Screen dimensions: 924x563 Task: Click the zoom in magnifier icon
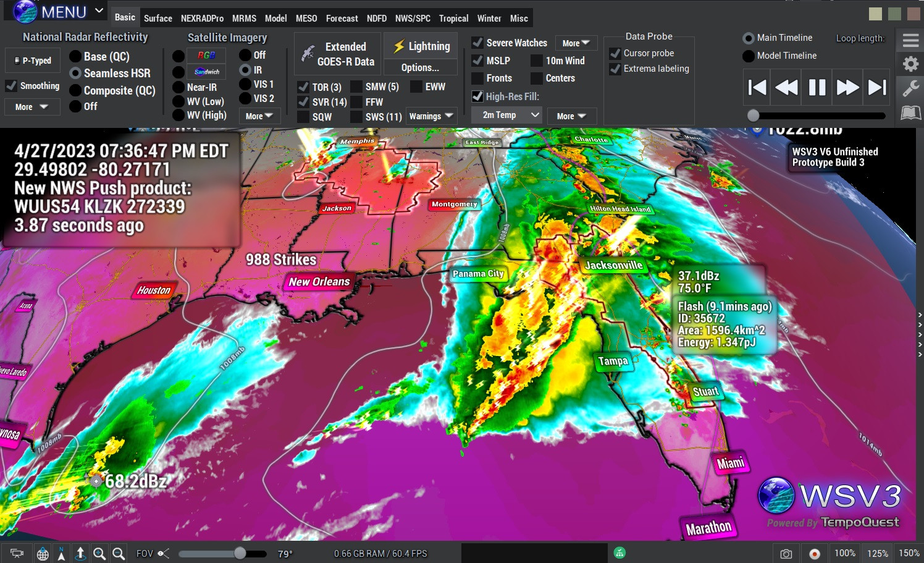[x=99, y=554]
